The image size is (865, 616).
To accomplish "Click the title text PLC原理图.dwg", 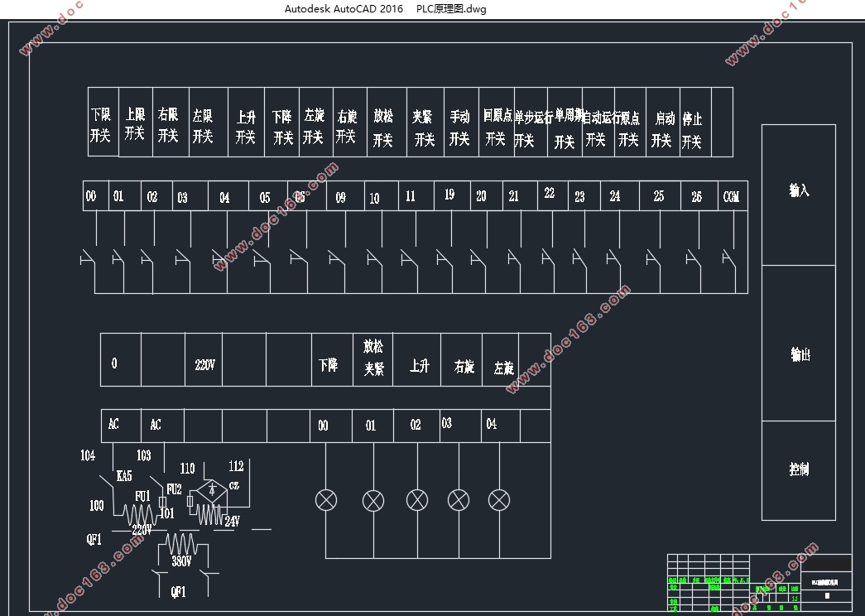I will point(451,9).
